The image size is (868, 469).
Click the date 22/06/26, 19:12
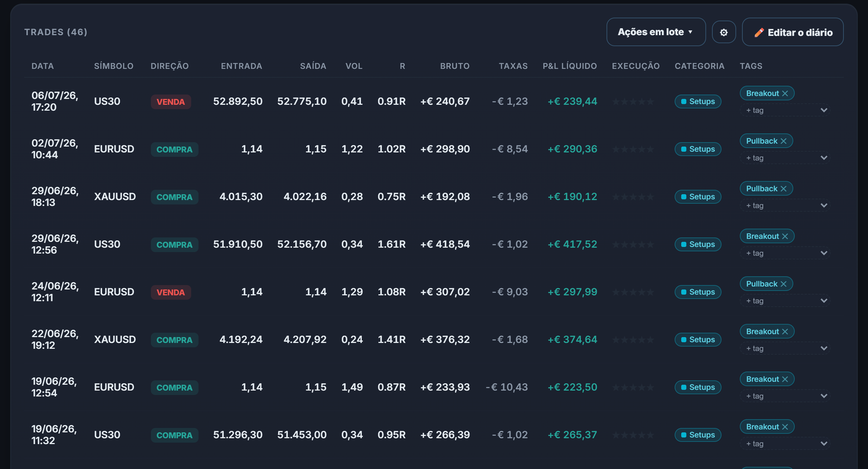(x=55, y=340)
